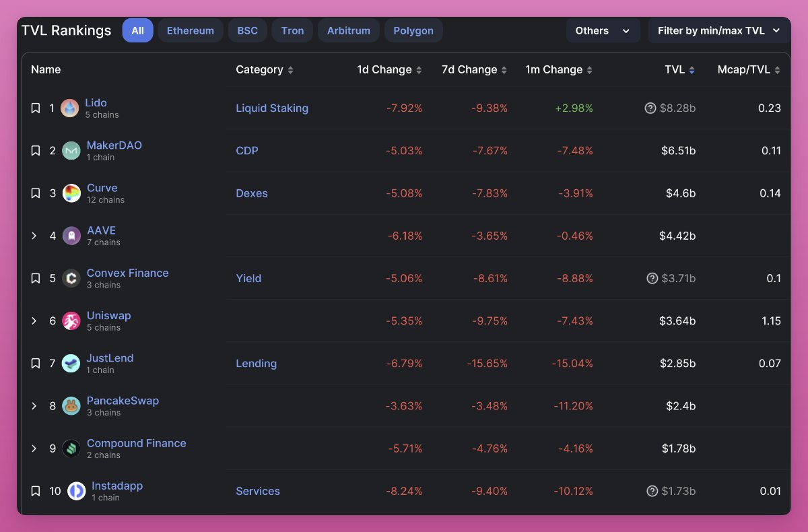Open the Dexes category link
This screenshot has width=808, height=532.
point(252,193)
